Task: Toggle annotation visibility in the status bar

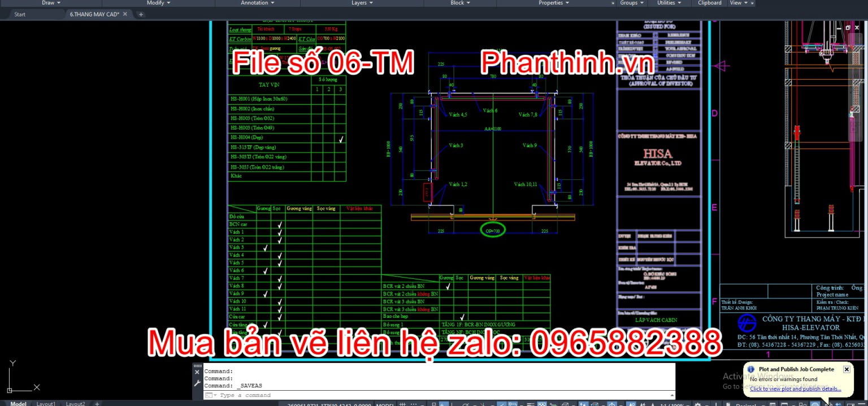Action: pos(631,403)
